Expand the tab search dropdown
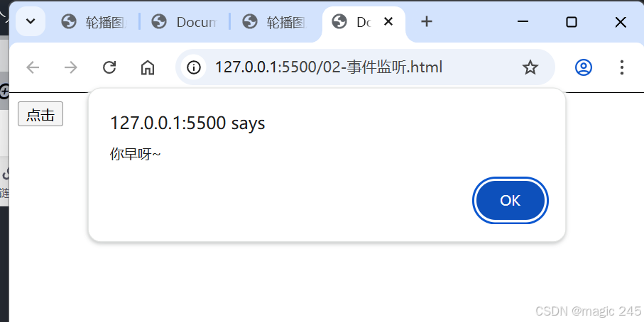Viewport: 644px width, 322px height. click(x=31, y=21)
